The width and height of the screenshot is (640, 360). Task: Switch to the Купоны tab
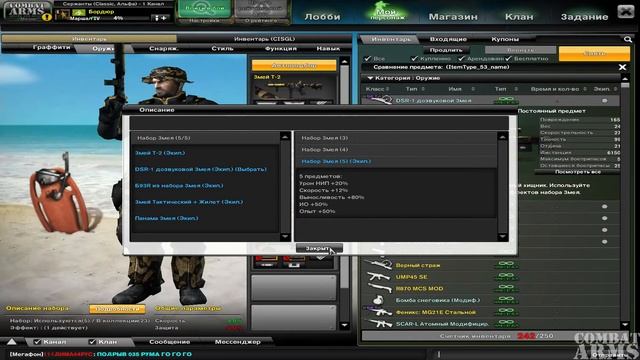[505, 39]
